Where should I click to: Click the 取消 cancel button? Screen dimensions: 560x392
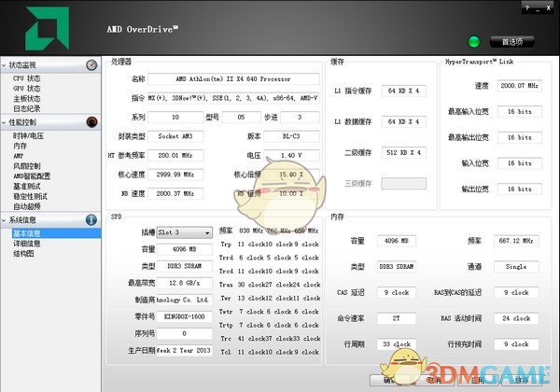tap(434, 380)
